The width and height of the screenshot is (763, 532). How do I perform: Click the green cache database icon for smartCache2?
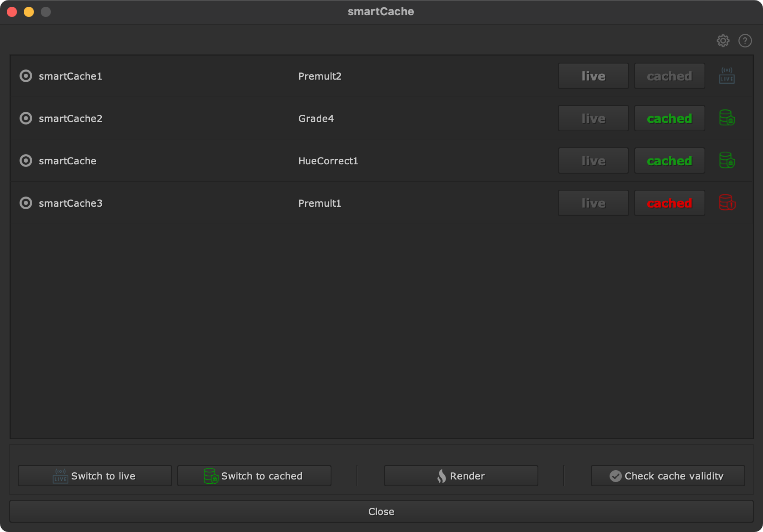(727, 118)
